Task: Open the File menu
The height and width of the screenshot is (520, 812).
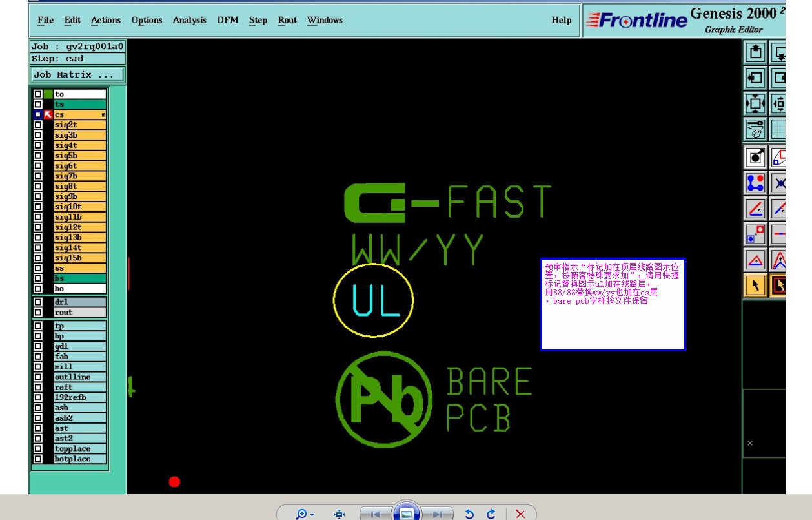Action: click(x=45, y=20)
